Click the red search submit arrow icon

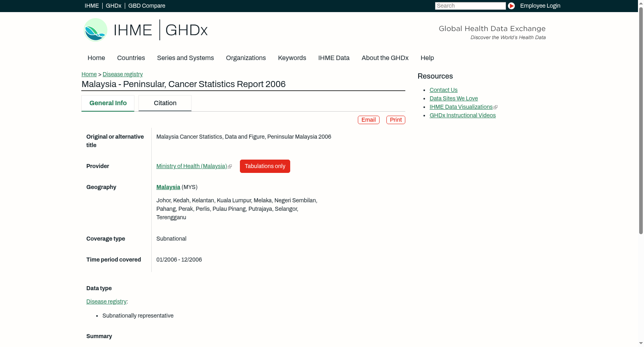pos(511,6)
